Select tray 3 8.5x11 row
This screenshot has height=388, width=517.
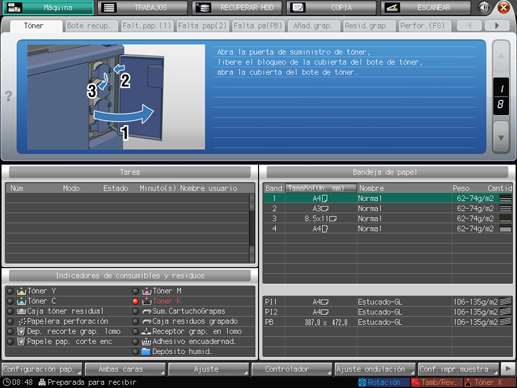[388, 218]
